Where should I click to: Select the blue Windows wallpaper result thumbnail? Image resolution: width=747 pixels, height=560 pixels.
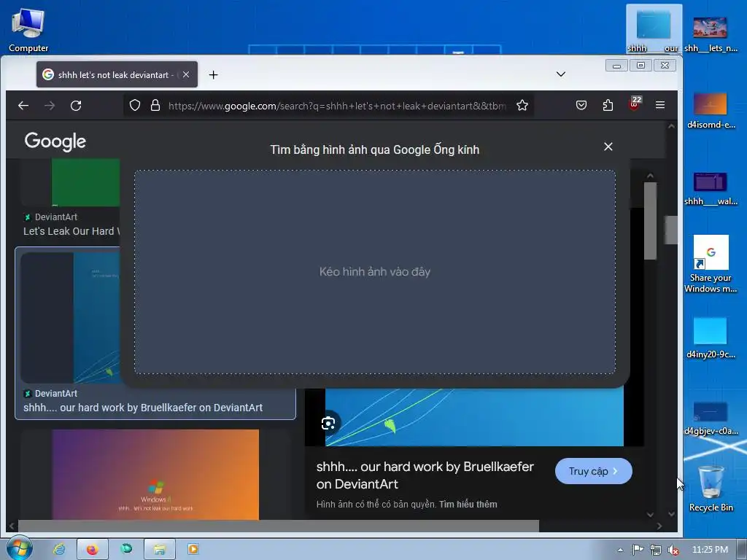[70, 318]
